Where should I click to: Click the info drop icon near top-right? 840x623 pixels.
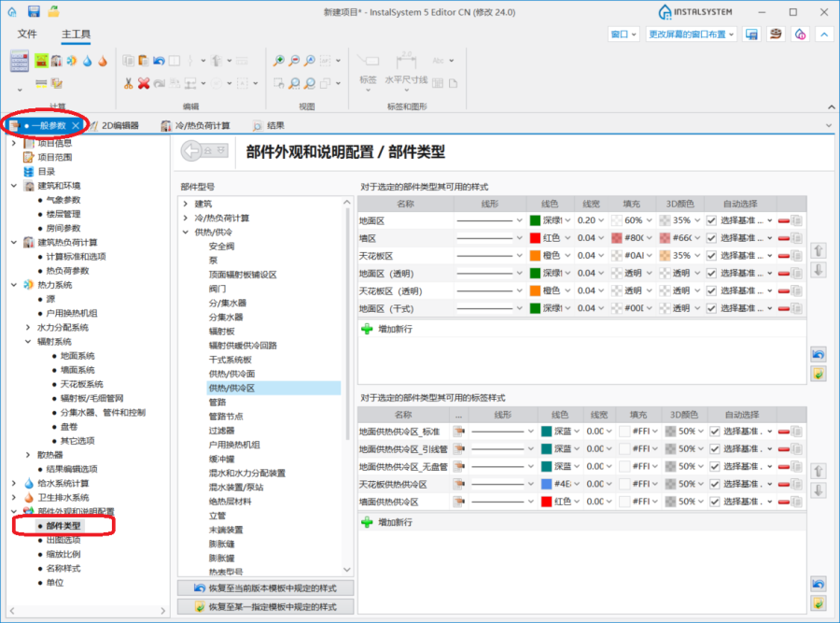(x=800, y=35)
